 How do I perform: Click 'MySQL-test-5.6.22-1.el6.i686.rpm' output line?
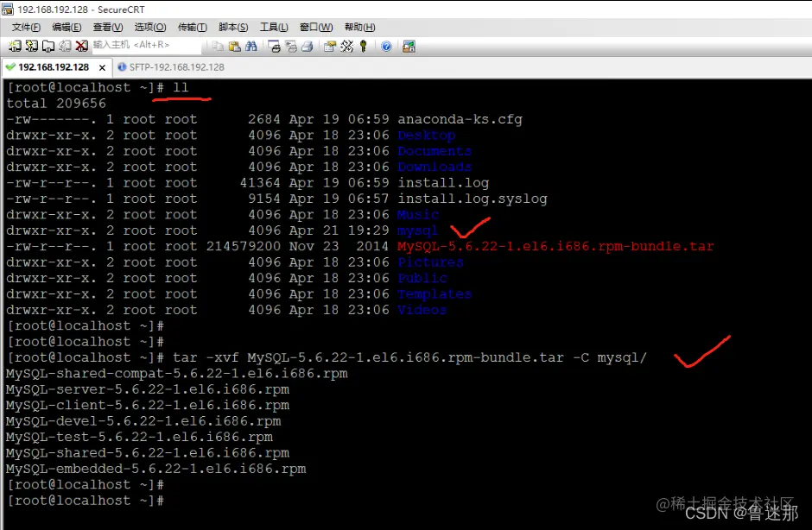click(x=139, y=438)
